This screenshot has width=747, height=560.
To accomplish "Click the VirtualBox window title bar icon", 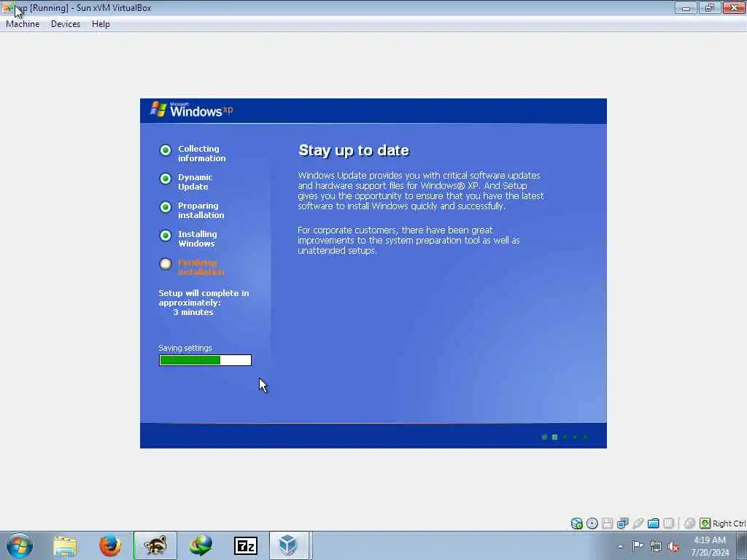I will tap(7, 7).
